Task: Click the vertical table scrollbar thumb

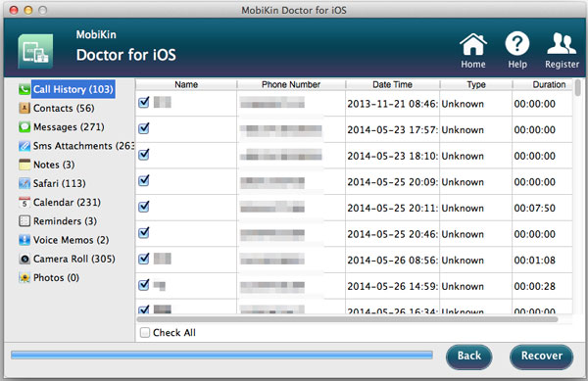Action: [578, 87]
